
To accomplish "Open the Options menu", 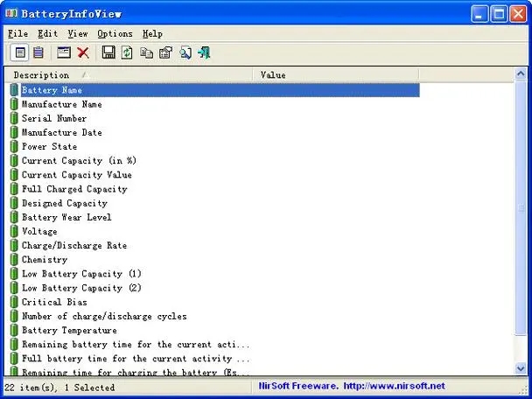I will [x=115, y=33].
